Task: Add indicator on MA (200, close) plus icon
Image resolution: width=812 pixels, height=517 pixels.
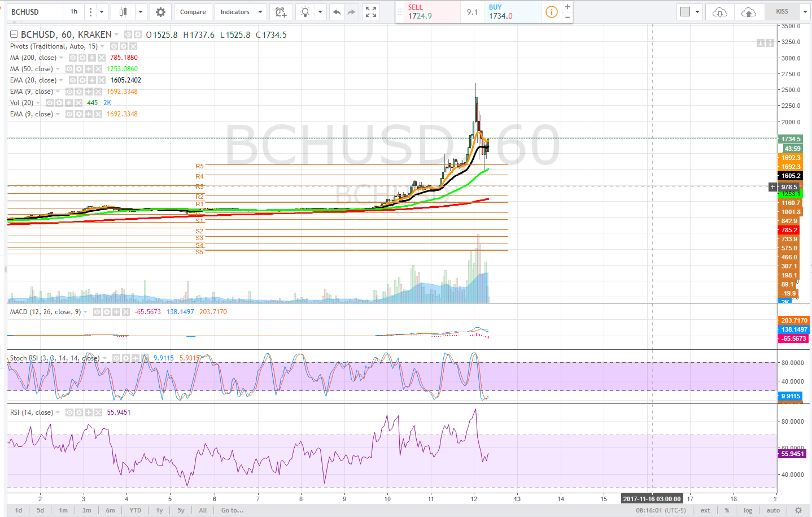Action: [91, 58]
